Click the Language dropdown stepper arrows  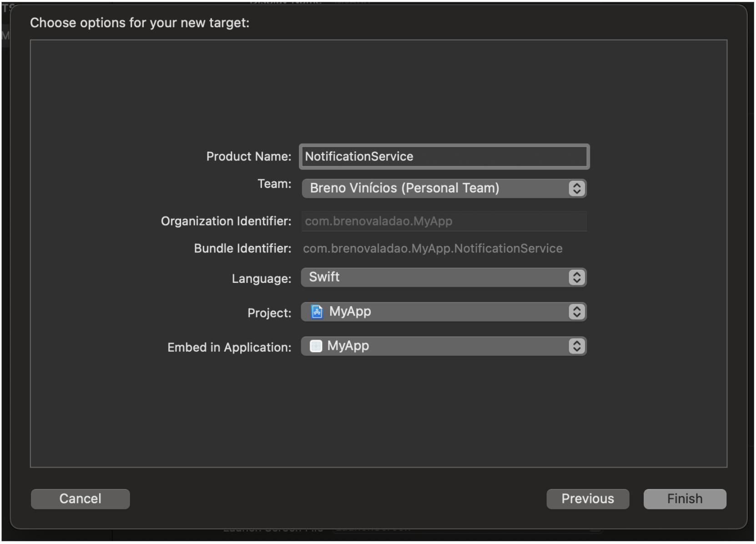point(577,277)
